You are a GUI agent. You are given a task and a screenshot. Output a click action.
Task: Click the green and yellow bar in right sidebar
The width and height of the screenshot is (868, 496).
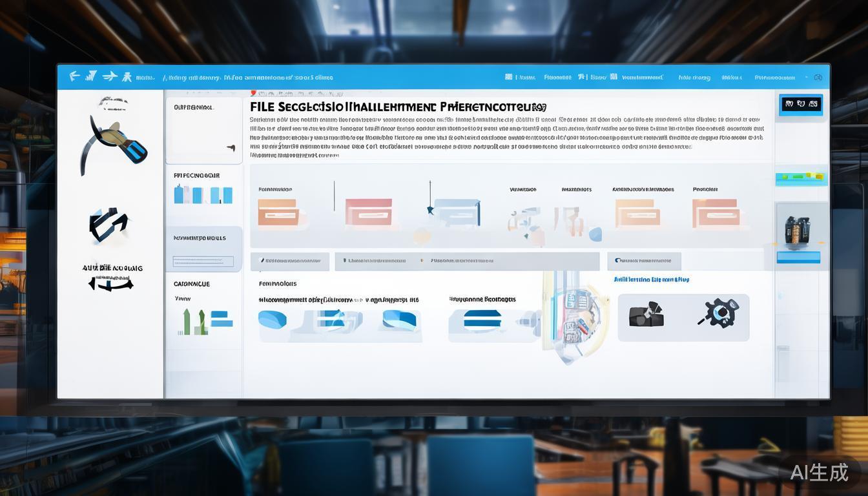click(x=801, y=176)
